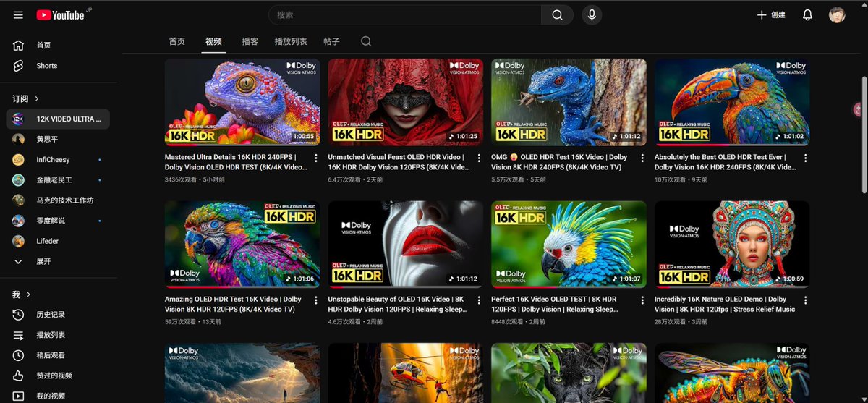Viewport: 868px width, 403px height.
Task: Play the blue lizard on tree thumbnail
Action: (569, 102)
